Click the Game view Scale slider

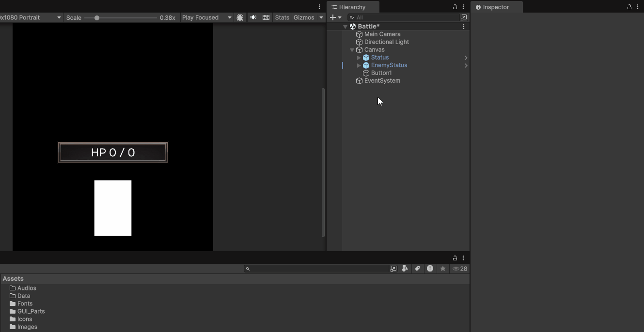click(120, 18)
